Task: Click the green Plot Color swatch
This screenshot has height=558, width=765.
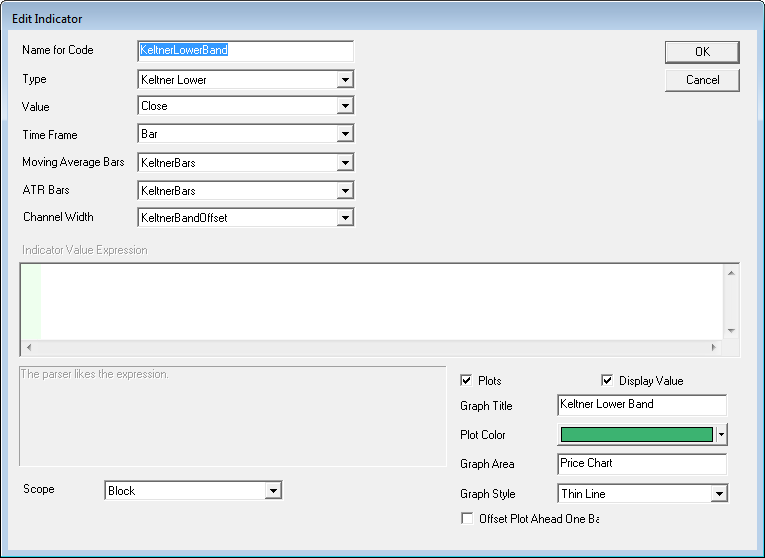Action: (636, 435)
